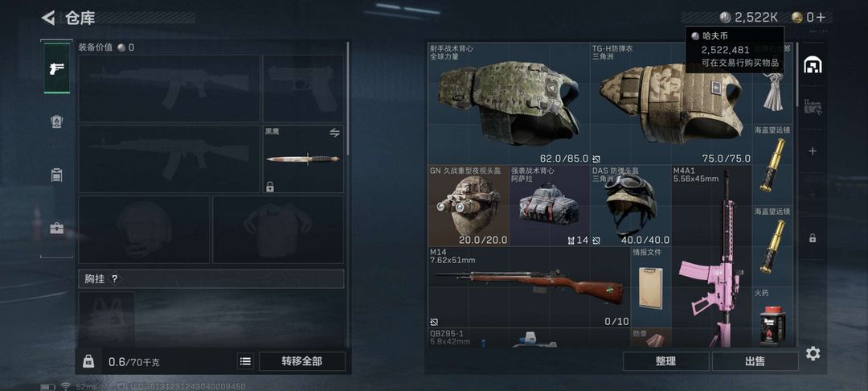Click the 转移全部 button
Screen dimensions: 868x391
301,361
